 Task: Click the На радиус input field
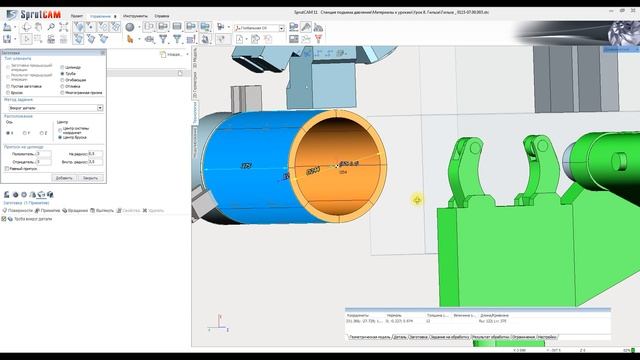click(x=96, y=154)
